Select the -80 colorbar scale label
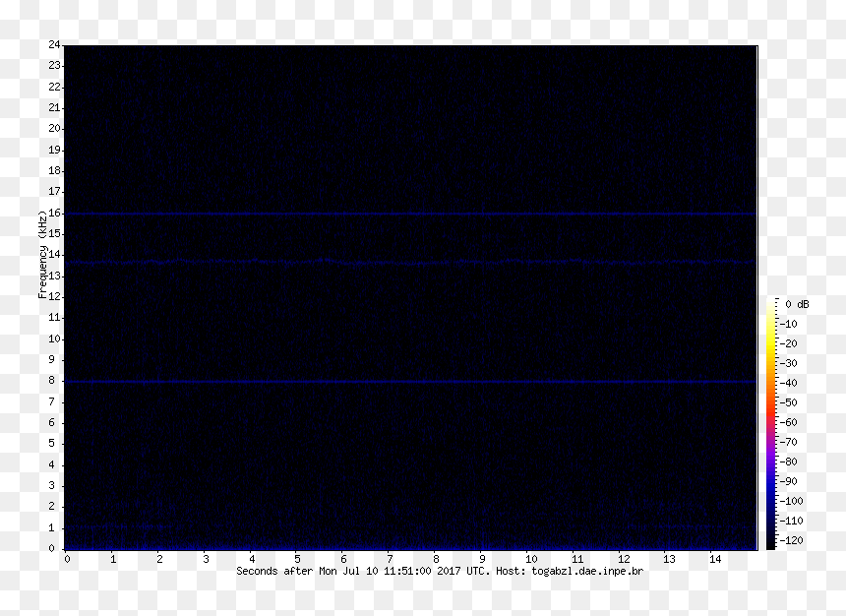This screenshot has height=616, width=846. [x=789, y=462]
